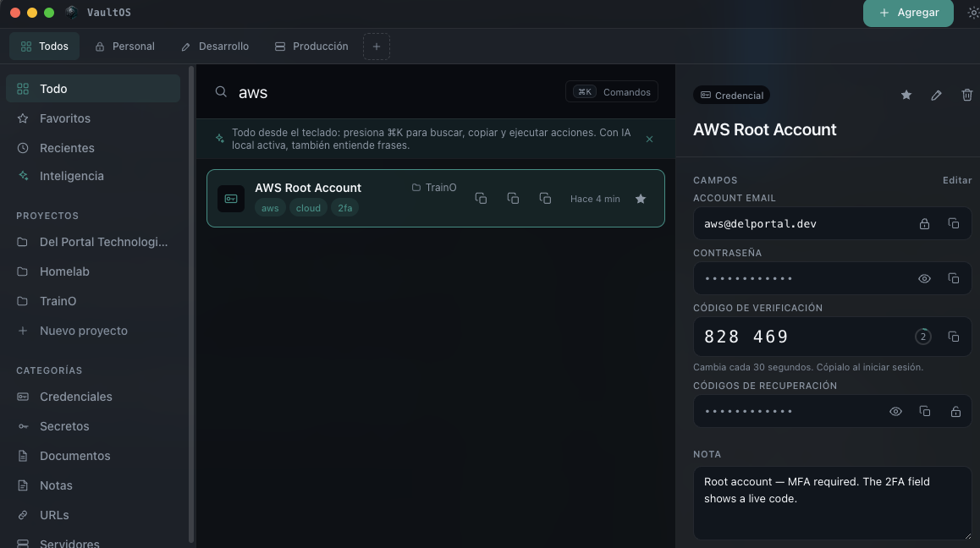Add a new vault tab

(377, 47)
